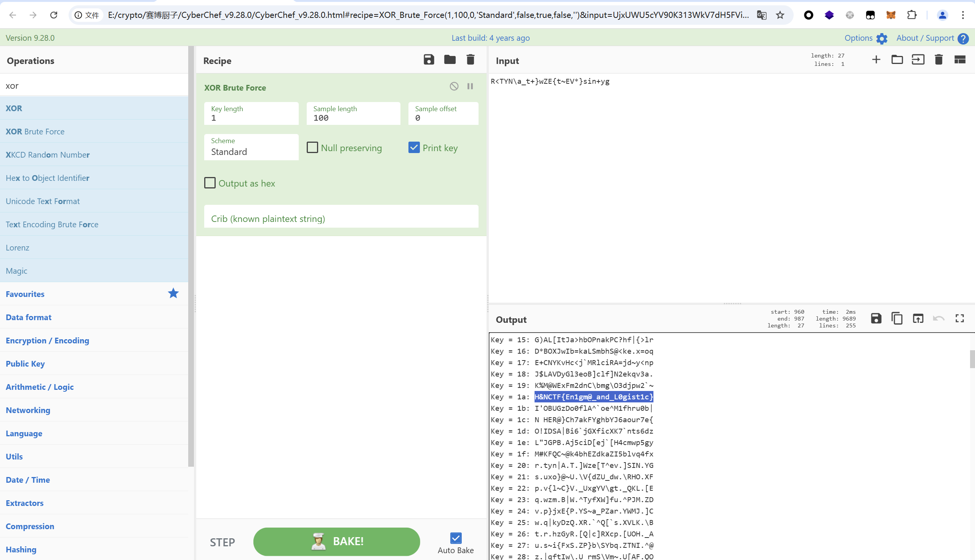This screenshot has width=975, height=560.
Task: Select the Lorenz operation
Action: click(94, 247)
